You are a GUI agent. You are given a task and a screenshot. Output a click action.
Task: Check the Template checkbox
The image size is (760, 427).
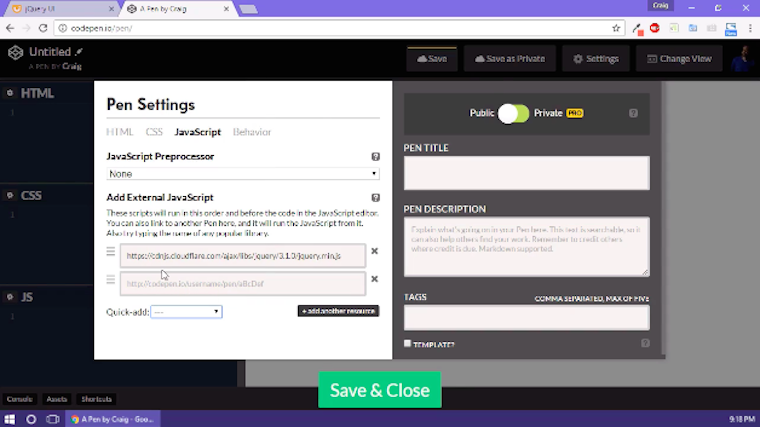(x=407, y=343)
